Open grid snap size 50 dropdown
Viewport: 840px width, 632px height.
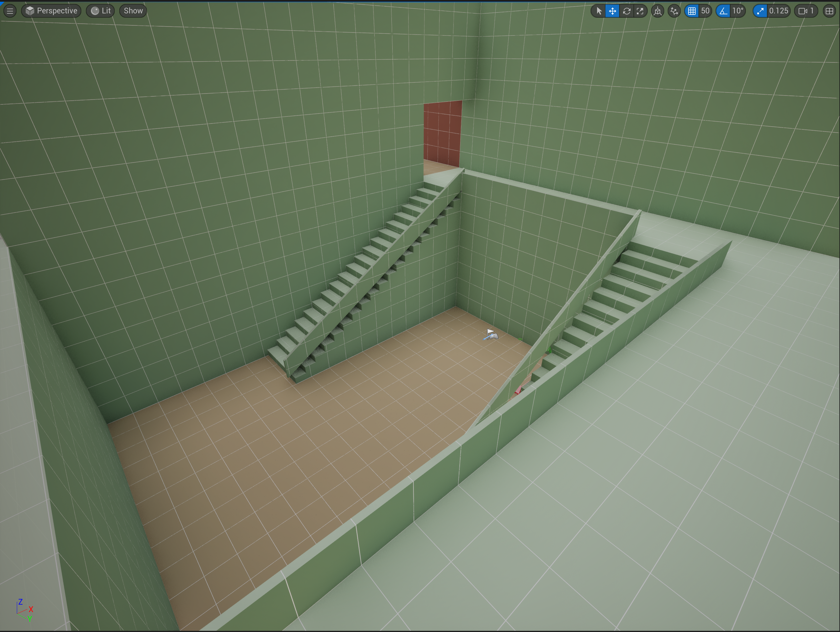point(705,11)
